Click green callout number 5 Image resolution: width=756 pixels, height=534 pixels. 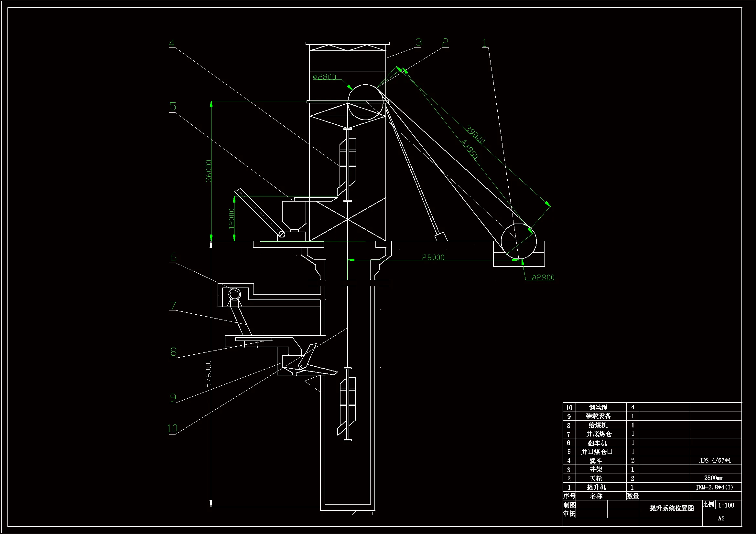[x=173, y=107]
